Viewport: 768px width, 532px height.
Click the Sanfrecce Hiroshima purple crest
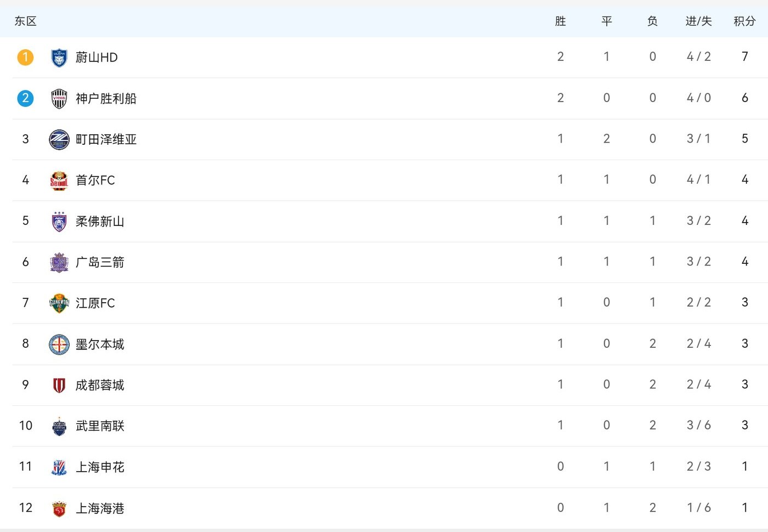(59, 262)
